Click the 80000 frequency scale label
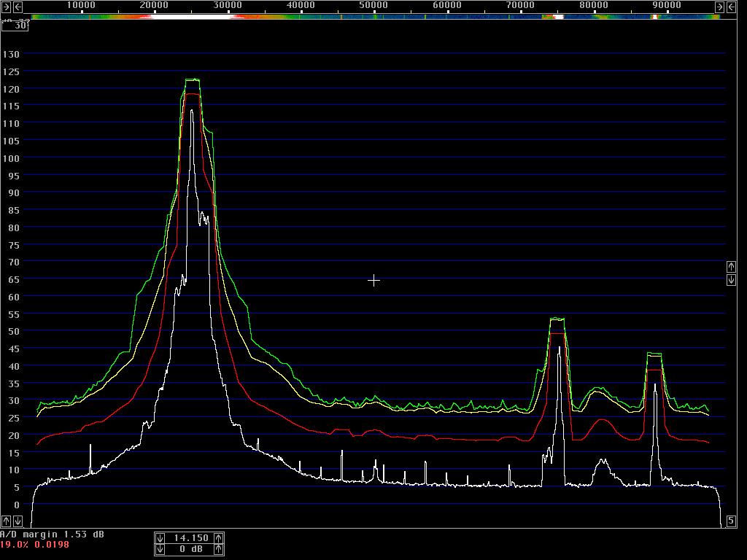The height and width of the screenshot is (560, 747). [x=594, y=5]
